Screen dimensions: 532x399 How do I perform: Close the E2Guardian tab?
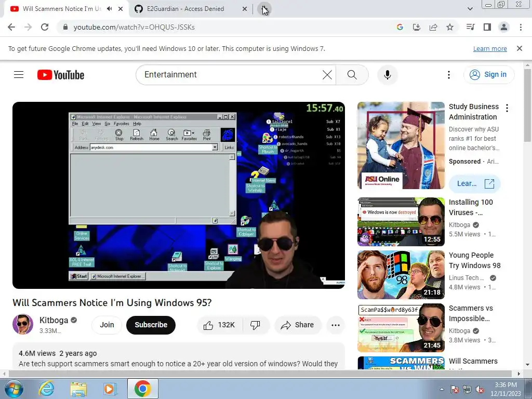(x=245, y=9)
